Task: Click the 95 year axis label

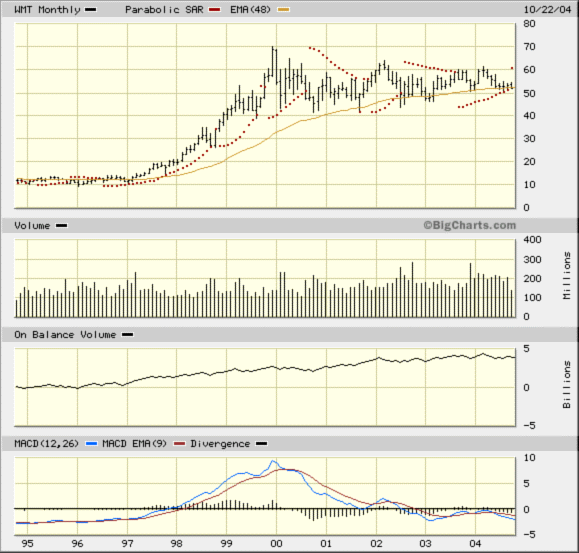Action: coord(27,544)
